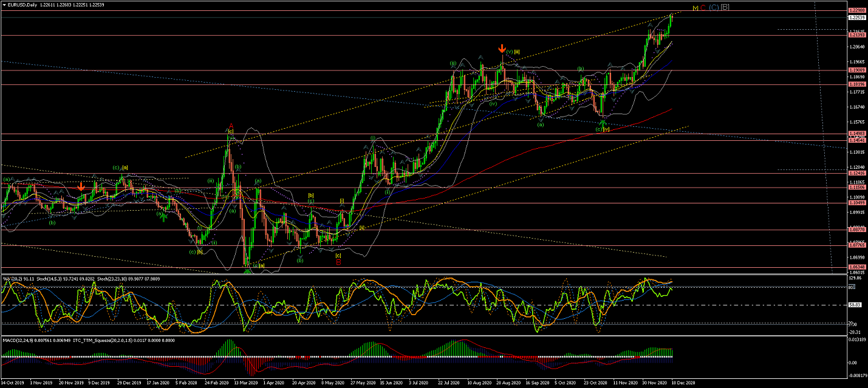Click the 1.19089 resistance price label
Screen dimensions: 868x388
coord(856,71)
